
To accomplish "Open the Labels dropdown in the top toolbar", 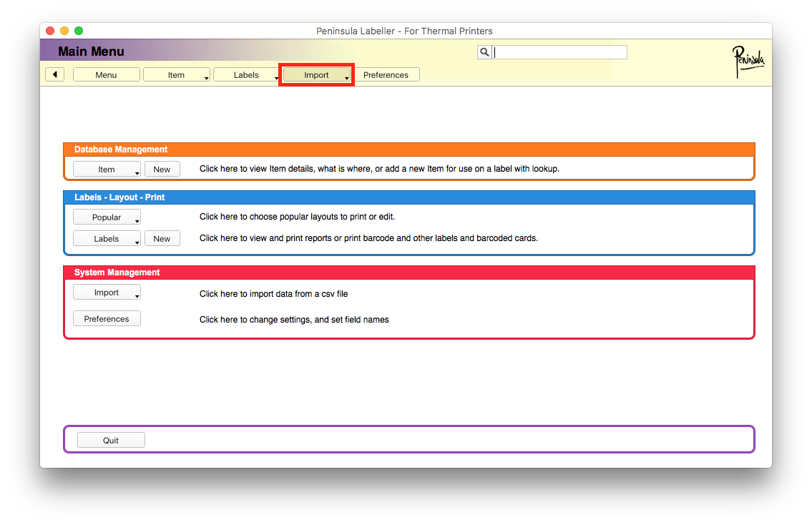I will 247,74.
